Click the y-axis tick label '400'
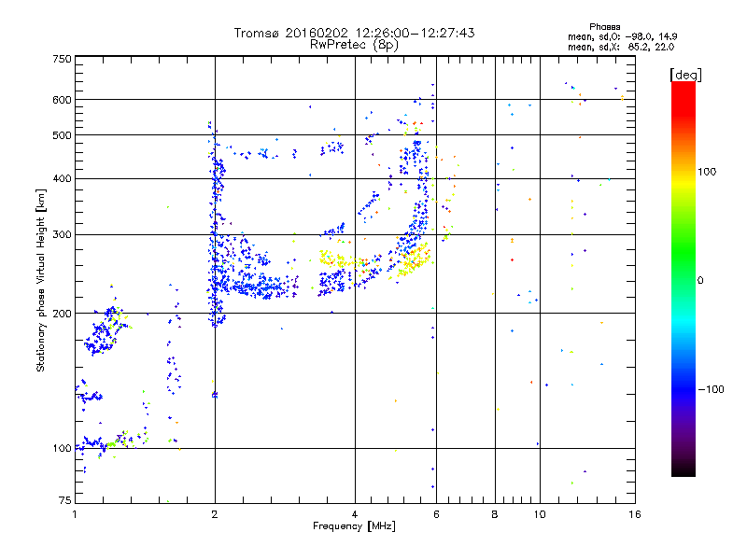This screenshot has height=560, width=747. (x=62, y=179)
